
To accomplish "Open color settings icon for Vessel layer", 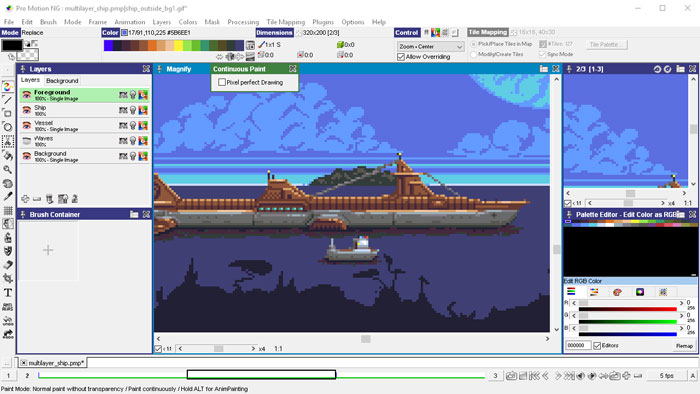I will (x=143, y=125).
